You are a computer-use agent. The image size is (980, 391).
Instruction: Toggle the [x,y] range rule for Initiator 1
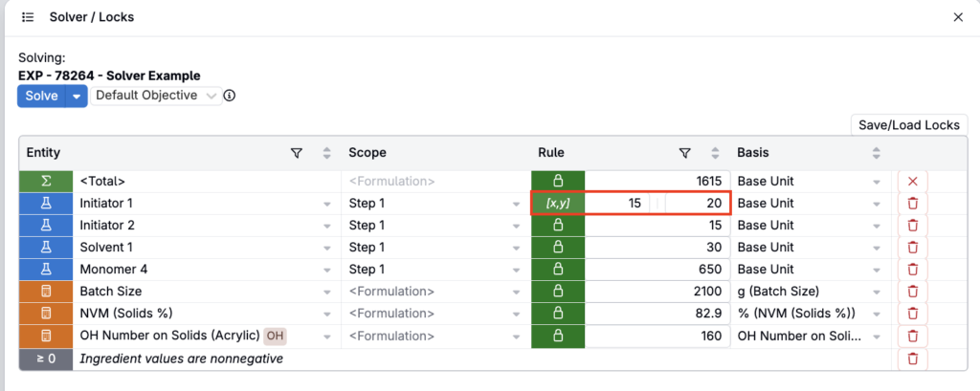coord(558,204)
